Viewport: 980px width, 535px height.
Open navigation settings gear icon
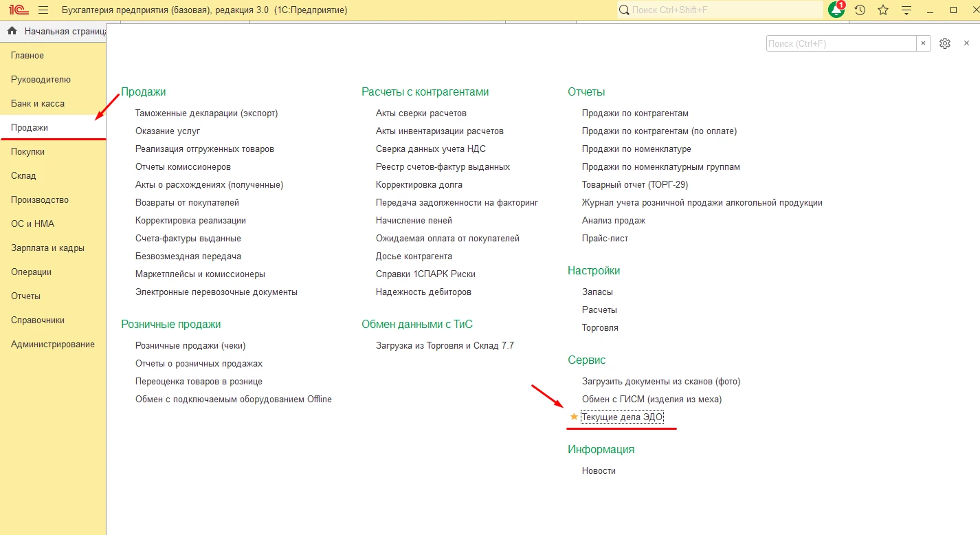(x=945, y=43)
